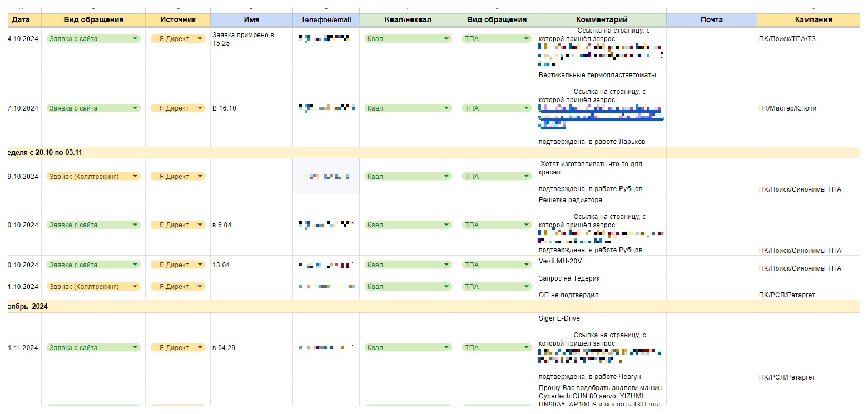The width and height of the screenshot is (868, 414).
Task: Select the 'Кампания' header cell
Action: pos(813,19)
